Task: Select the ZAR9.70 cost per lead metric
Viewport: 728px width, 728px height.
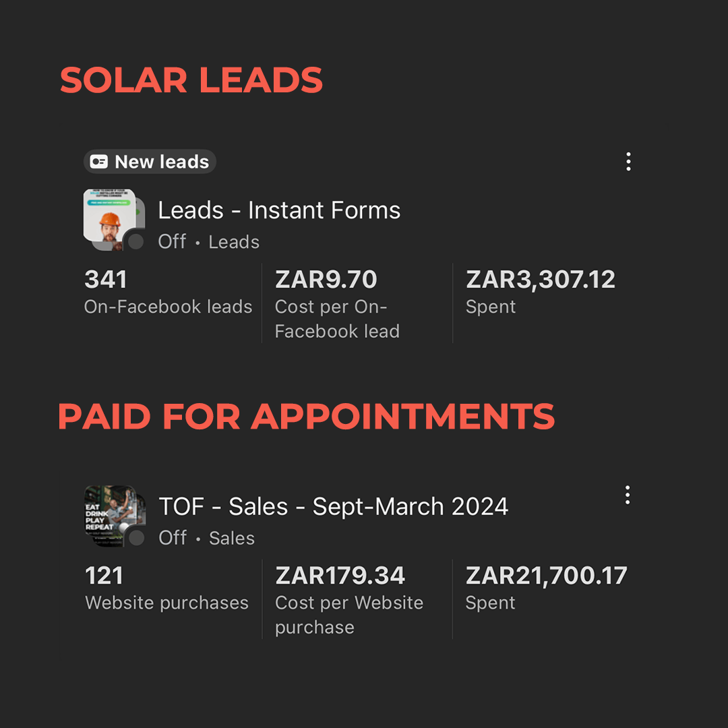Action: pyautogui.click(x=326, y=280)
